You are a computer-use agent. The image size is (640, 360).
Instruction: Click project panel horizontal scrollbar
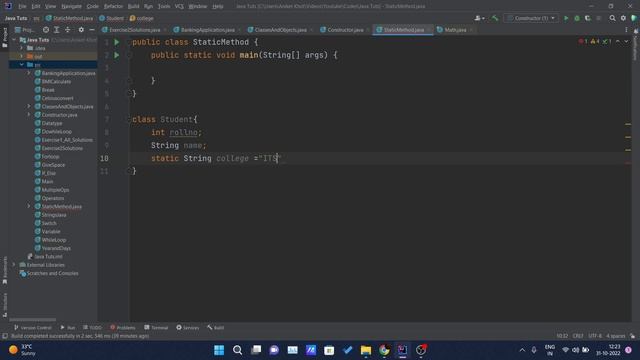(33, 320)
